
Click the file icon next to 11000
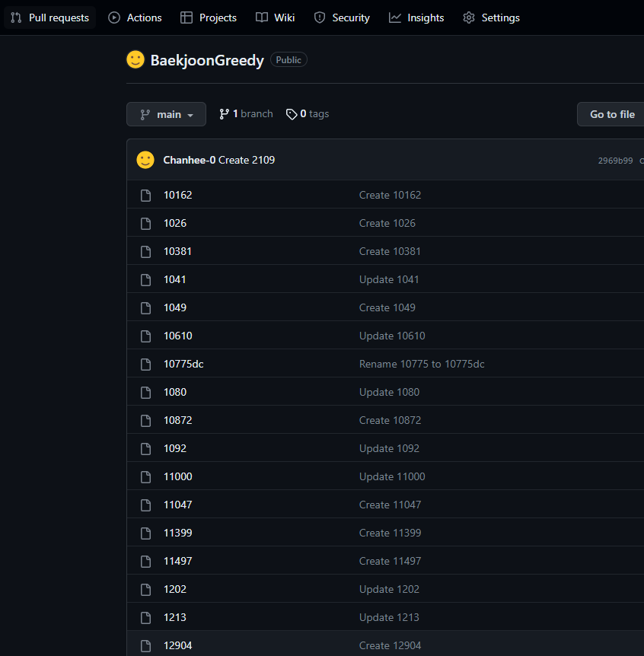point(146,477)
